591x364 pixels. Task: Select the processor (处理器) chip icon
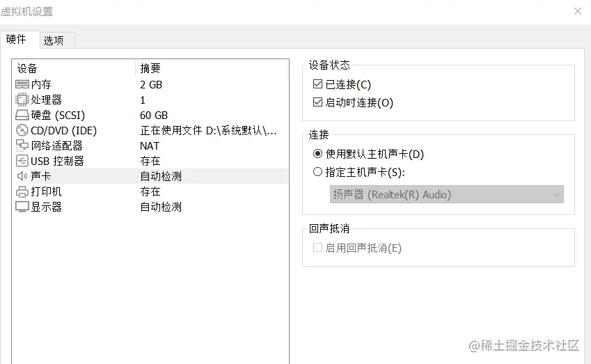pyautogui.click(x=22, y=100)
